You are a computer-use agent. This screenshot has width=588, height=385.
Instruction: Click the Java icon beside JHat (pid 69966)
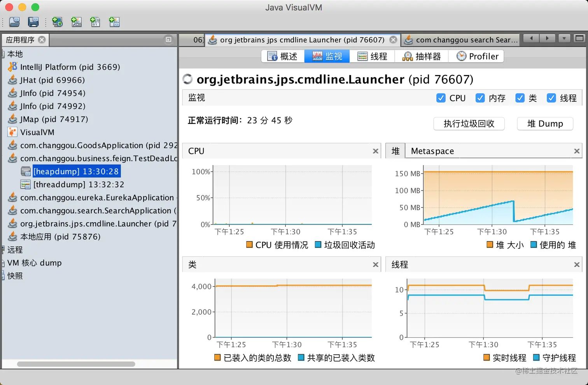pyautogui.click(x=13, y=80)
